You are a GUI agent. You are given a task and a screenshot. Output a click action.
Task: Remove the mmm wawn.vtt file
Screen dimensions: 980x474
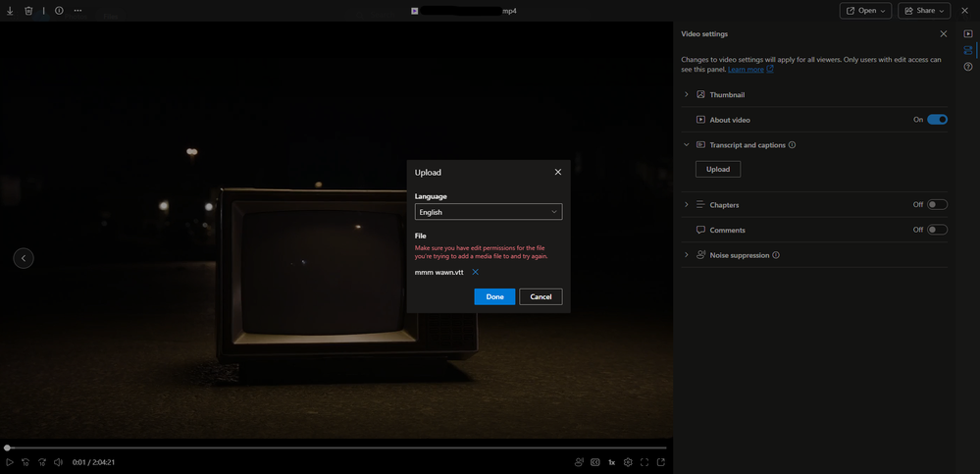click(475, 272)
